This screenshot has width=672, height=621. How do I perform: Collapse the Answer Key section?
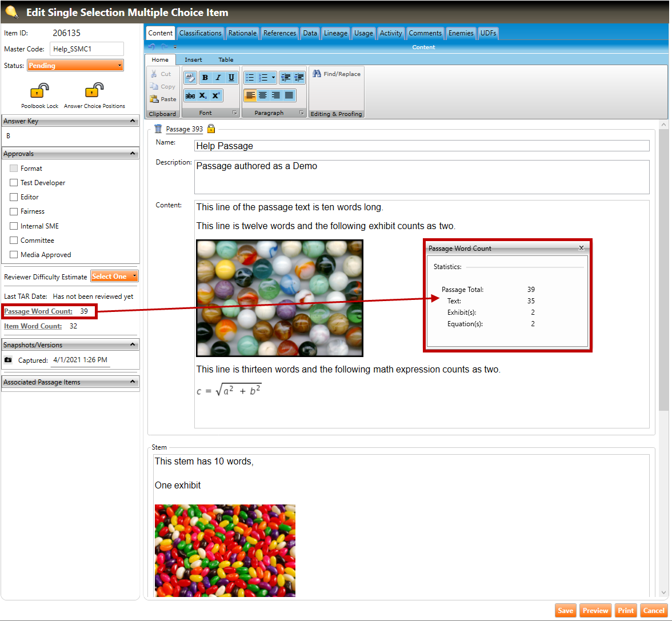coord(133,121)
